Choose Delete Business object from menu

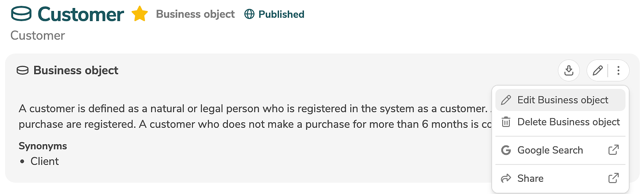coord(568,122)
